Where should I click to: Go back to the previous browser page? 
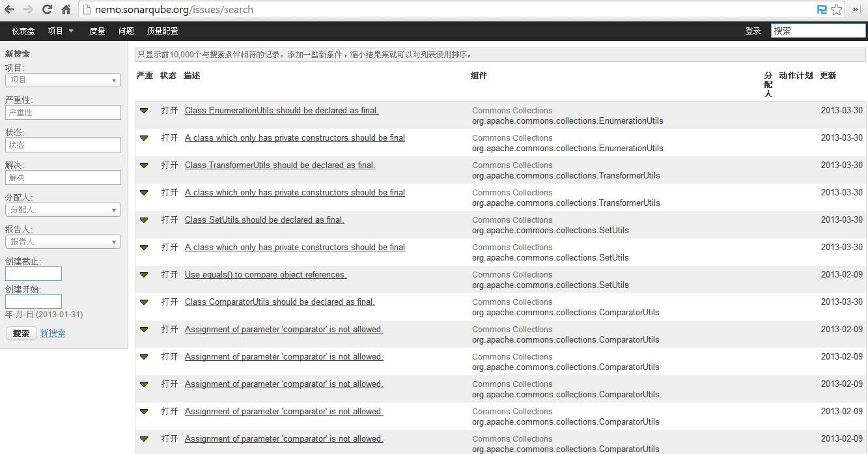[10, 10]
